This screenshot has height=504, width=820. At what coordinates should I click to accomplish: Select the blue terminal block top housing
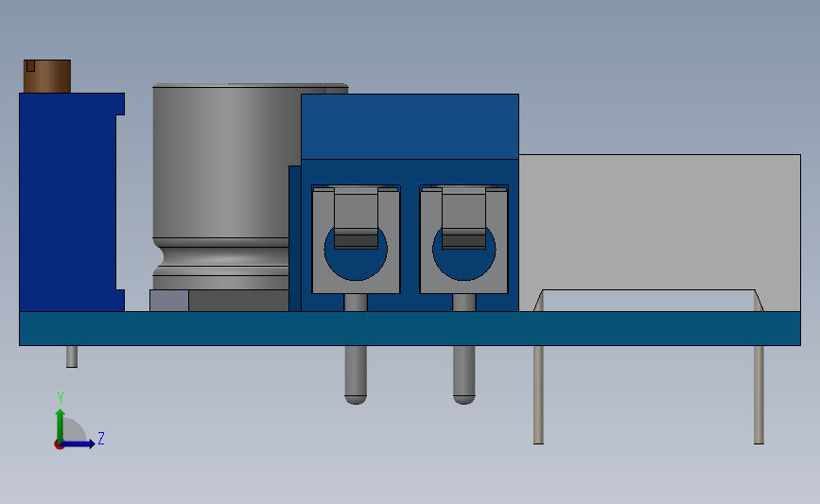point(410,127)
